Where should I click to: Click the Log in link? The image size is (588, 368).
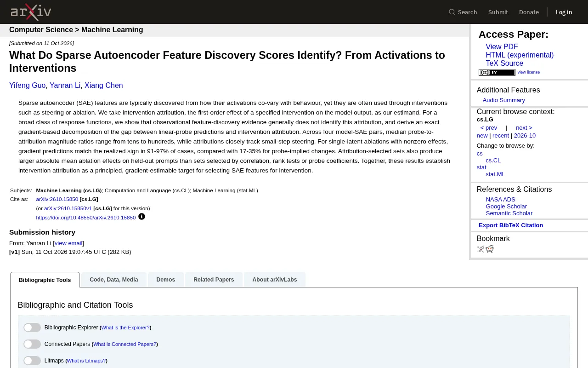point(564,12)
